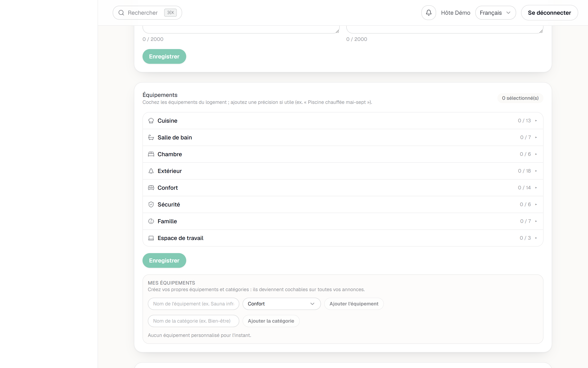Click the search magnifier icon
This screenshot has width=588, height=368.
121,13
